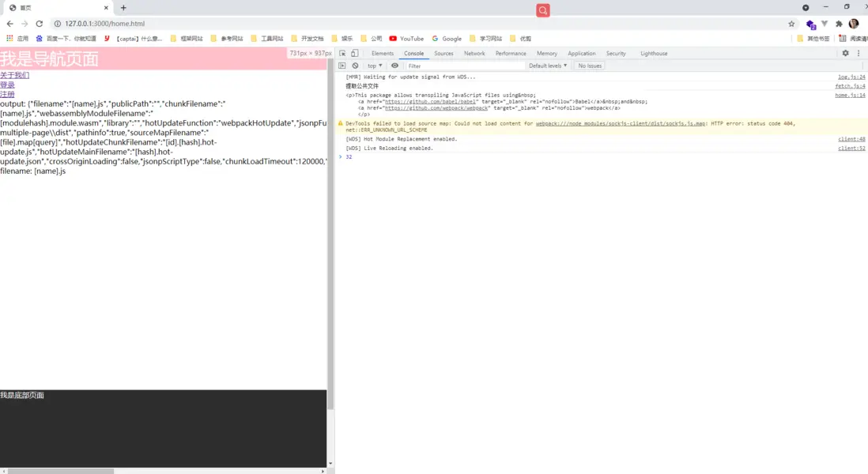
Task: Switch to the Application tab
Action: click(581, 54)
